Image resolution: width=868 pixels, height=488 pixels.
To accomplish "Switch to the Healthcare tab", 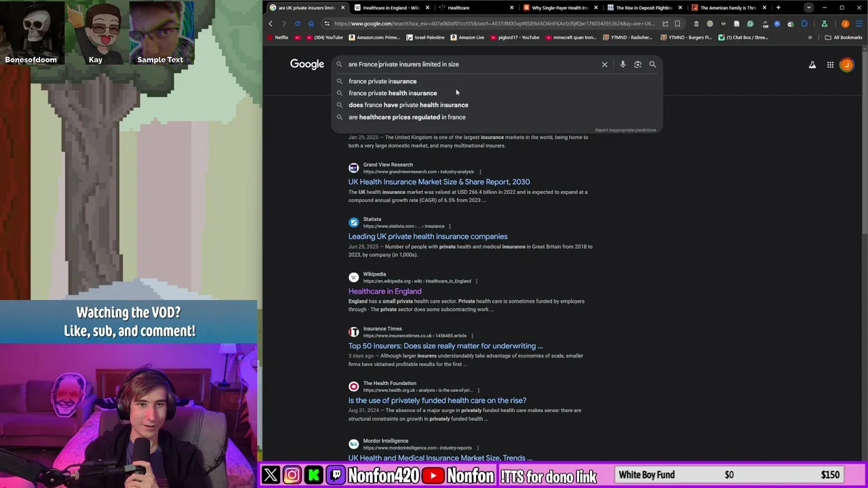I will pyautogui.click(x=475, y=7).
